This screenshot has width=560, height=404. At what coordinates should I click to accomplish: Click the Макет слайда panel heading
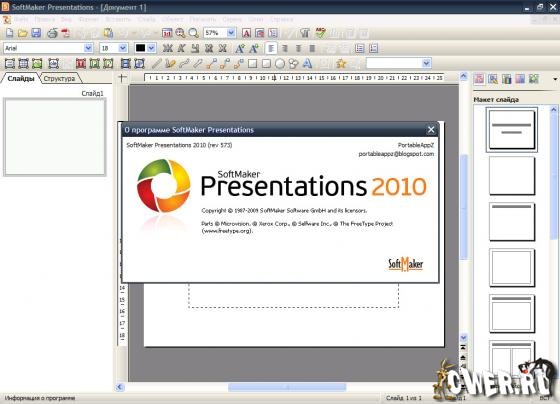[496, 100]
